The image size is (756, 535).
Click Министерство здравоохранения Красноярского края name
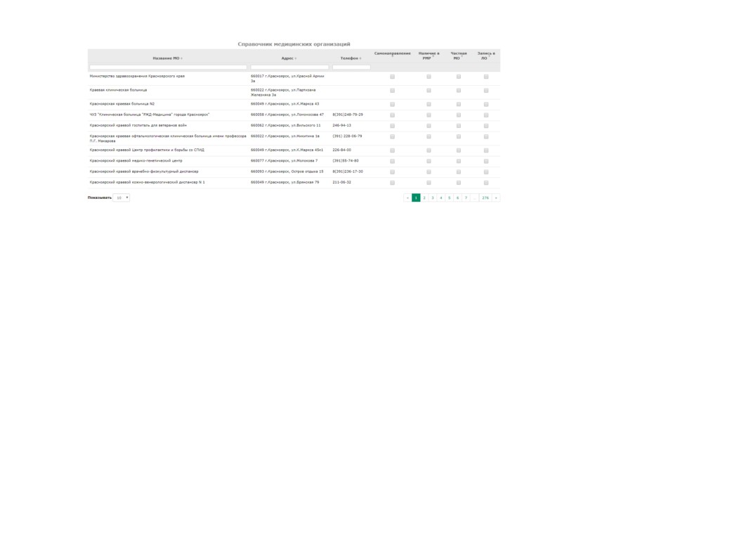(x=137, y=76)
